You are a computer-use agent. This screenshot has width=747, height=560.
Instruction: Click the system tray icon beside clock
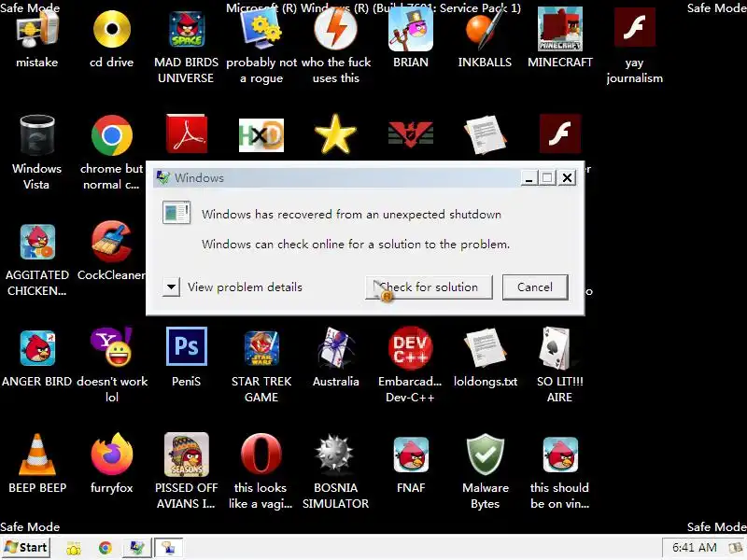click(735, 548)
